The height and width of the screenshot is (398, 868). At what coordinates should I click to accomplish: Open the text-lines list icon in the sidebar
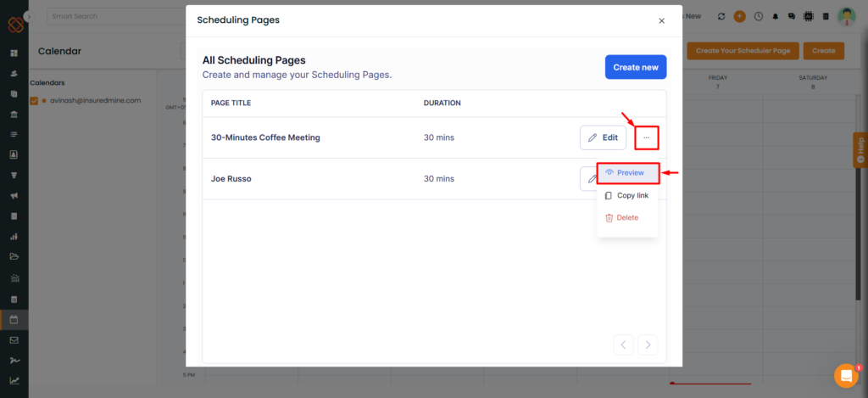click(x=14, y=134)
